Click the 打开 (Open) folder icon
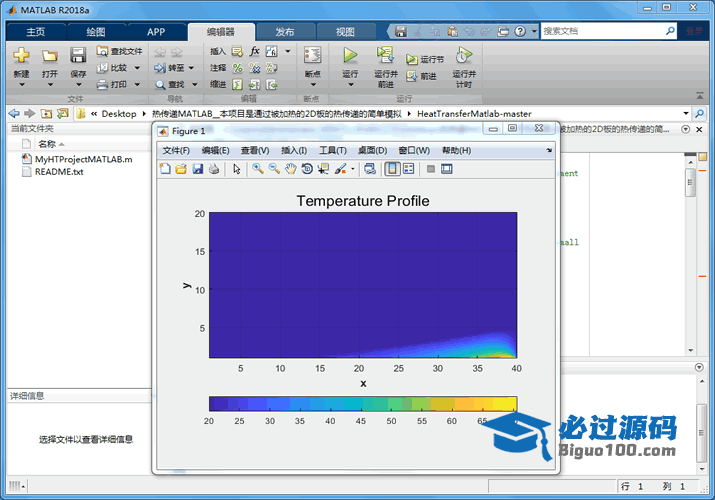The height and width of the screenshot is (500, 715). [50, 56]
